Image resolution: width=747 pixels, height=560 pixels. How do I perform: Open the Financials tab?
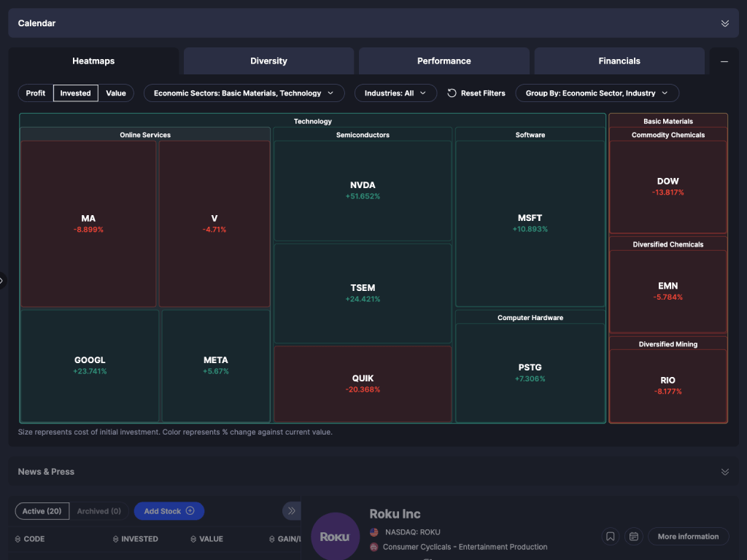click(x=619, y=61)
